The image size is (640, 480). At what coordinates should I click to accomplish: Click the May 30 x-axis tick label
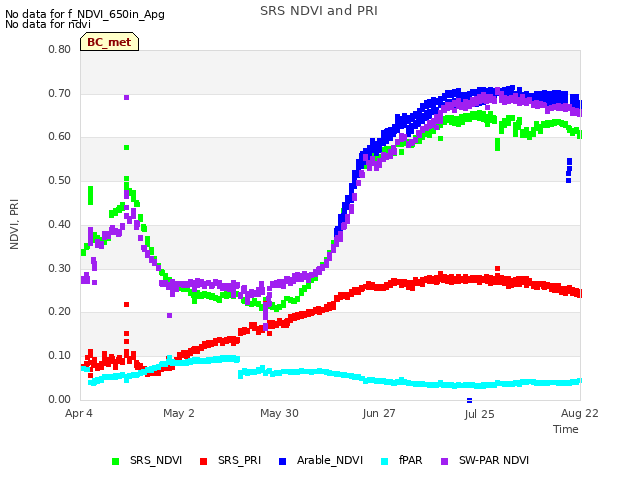pos(279,413)
